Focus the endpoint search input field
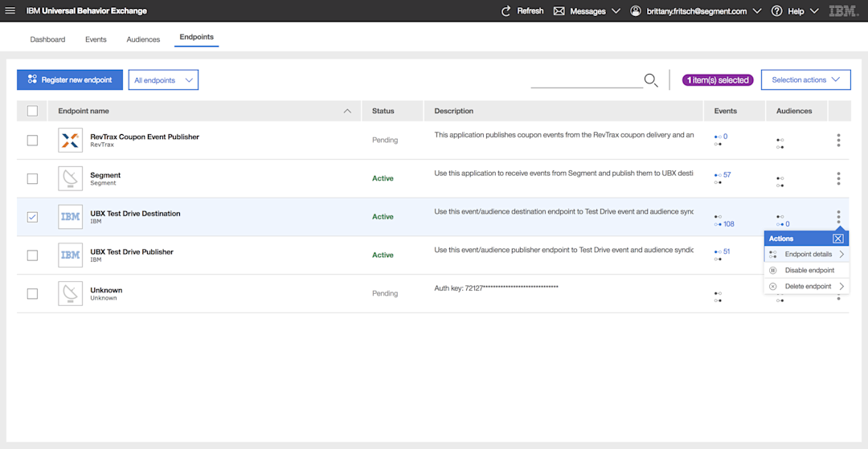The width and height of the screenshot is (868, 449). (x=587, y=80)
